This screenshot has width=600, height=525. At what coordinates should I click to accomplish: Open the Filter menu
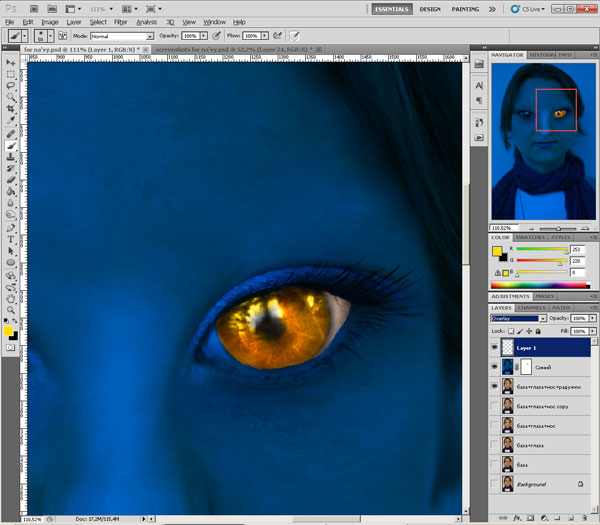click(x=120, y=21)
